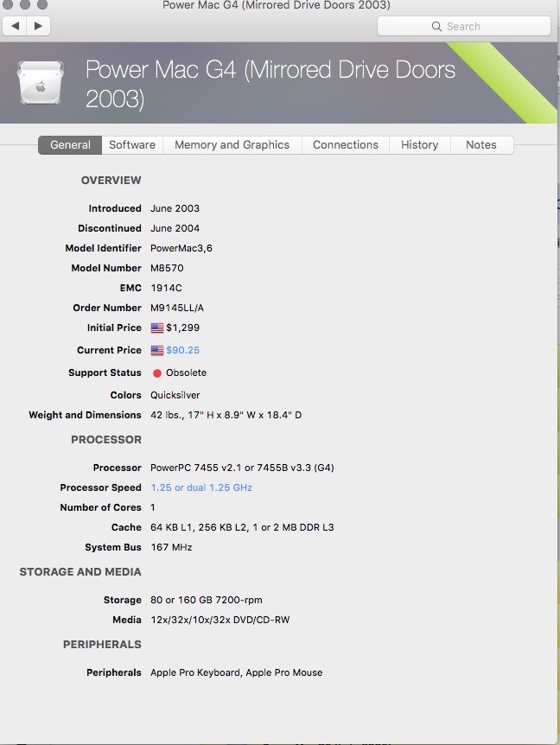
Task: Open the $90.25 current price link
Action: pyautogui.click(x=183, y=350)
